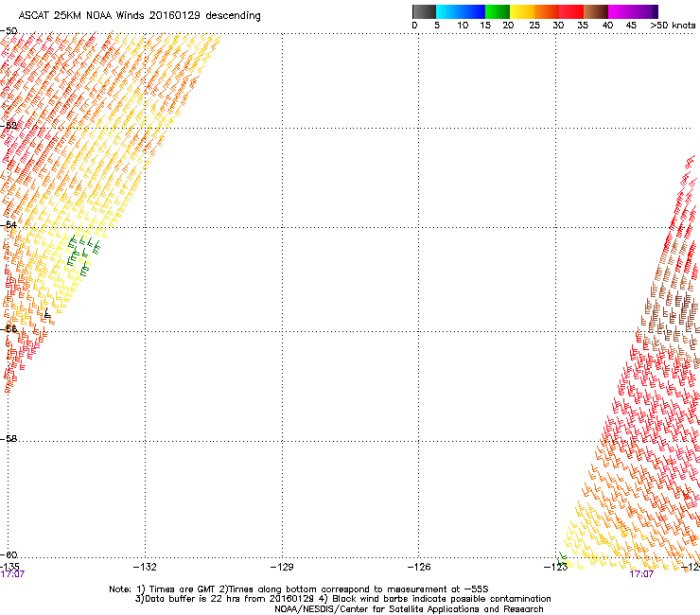
Task: Click the -58 latitude axis label
Action: [x=9, y=439]
